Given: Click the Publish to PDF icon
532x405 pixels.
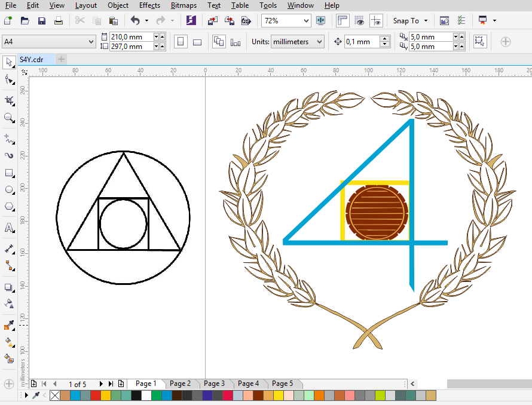Looking at the screenshot, I should click(246, 21).
